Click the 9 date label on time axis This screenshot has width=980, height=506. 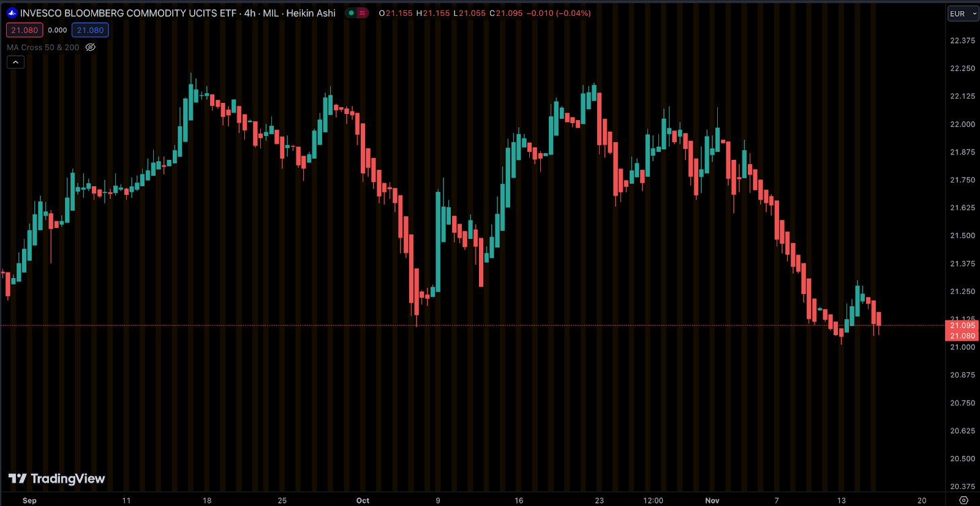[438, 500]
